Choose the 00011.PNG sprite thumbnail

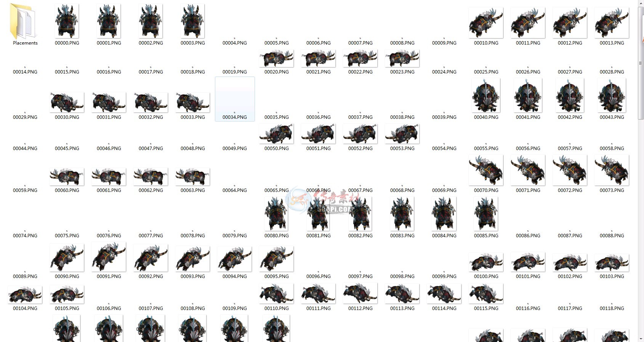point(528,23)
